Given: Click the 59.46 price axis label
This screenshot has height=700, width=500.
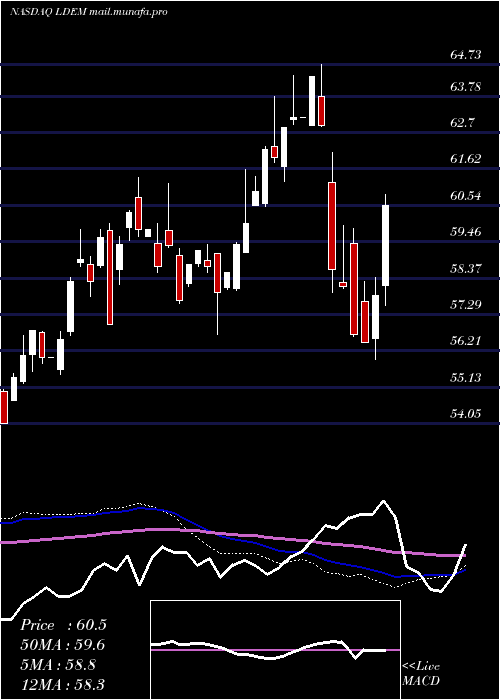Looking at the screenshot, I should pyautogui.click(x=466, y=231).
